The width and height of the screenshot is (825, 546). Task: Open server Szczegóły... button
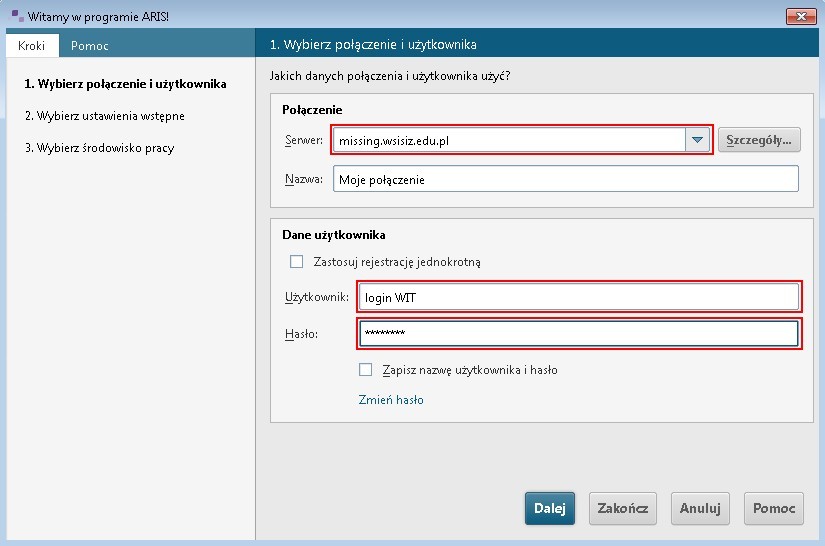coord(759,140)
